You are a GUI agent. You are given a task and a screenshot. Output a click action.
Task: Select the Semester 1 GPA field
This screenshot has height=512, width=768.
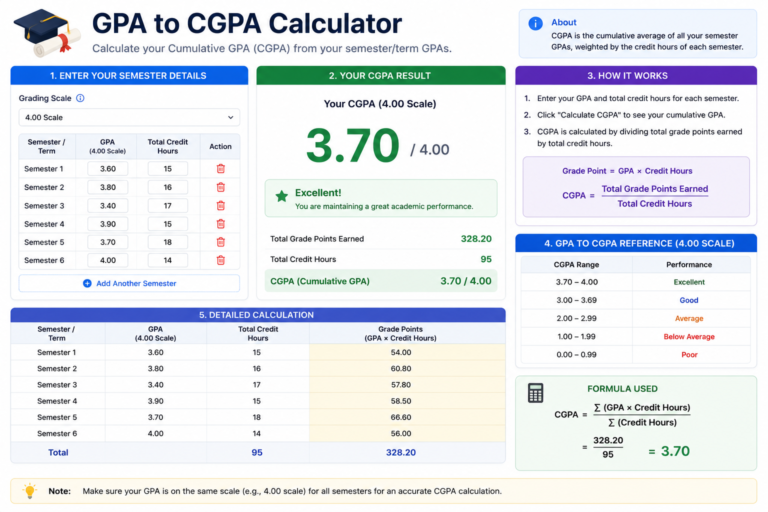[x=108, y=169]
